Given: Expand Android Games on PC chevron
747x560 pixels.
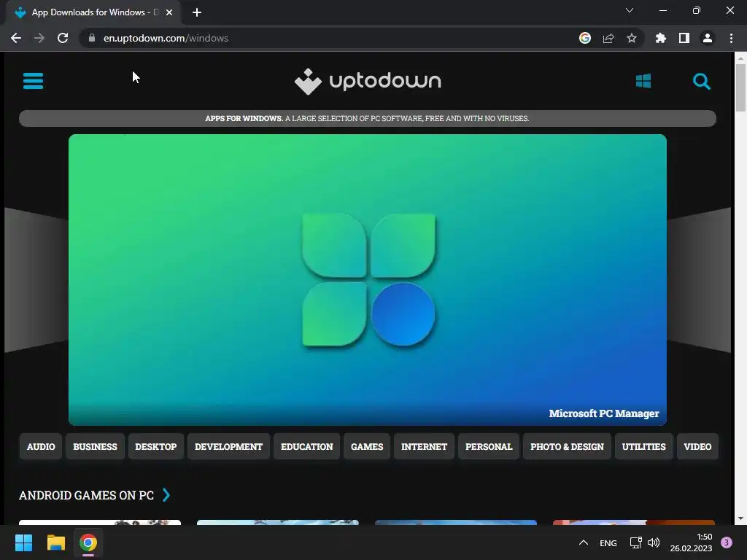Looking at the screenshot, I should click(x=166, y=495).
